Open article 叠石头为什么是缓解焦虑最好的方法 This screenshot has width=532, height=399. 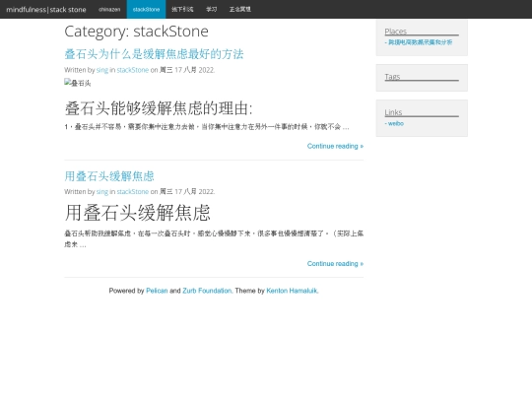pyautogui.click(x=154, y=54)
